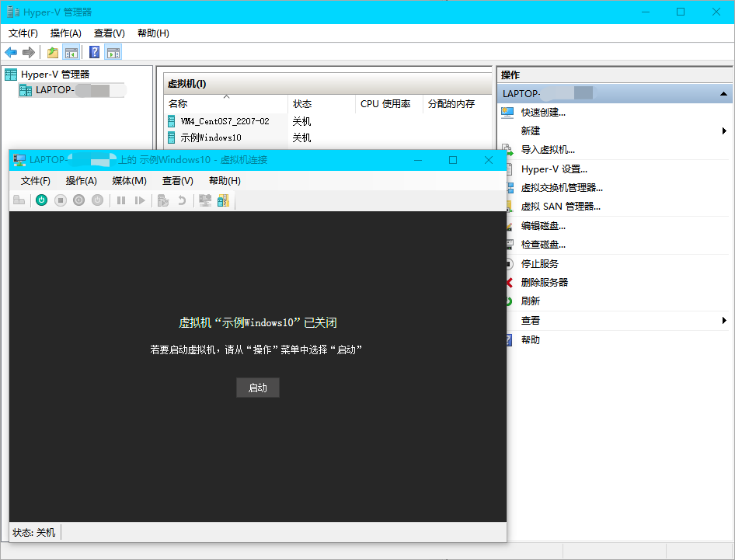Click 快速创建... in Actions pane
The height and width of the screenshot is (560, 735).
(543, 113)
